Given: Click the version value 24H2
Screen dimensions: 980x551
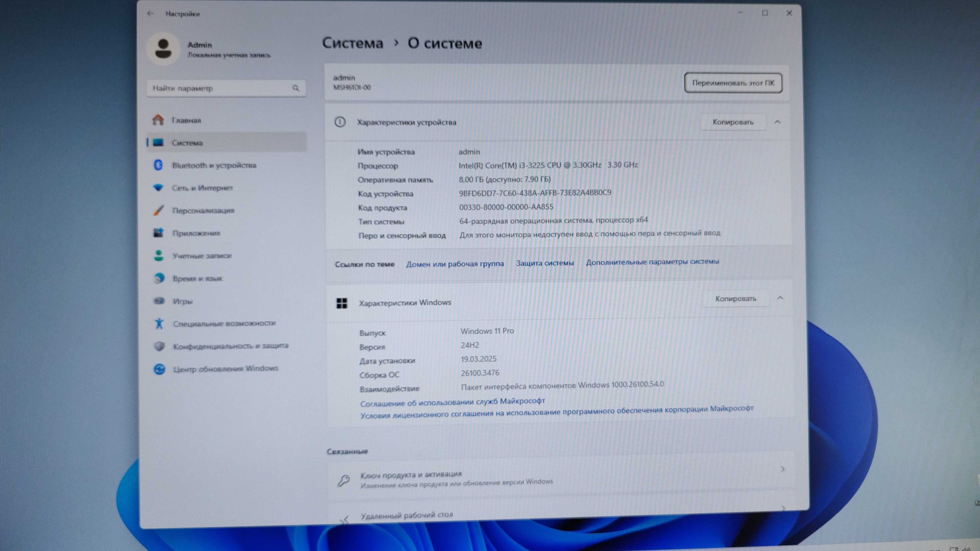Looking at the screenshot, I should (x=470, y=345).
